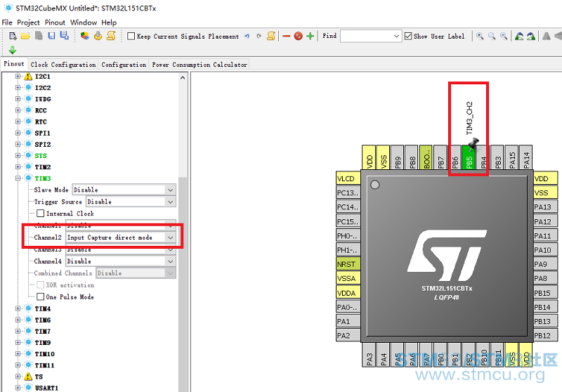Screen dimensions: 562x392
Task: Select the SYS peripheral in the tree
Action: [x=41, y=156]
